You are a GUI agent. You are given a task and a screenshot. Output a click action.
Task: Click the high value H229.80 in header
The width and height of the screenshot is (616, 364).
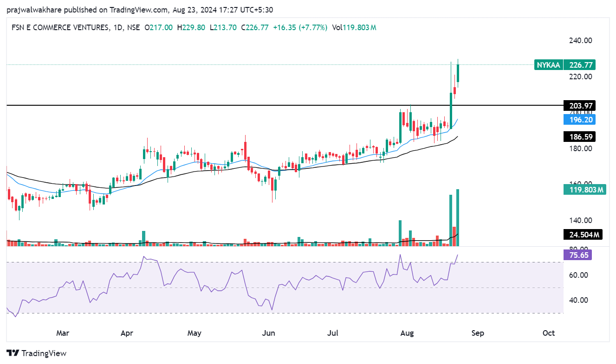[191, 27]
